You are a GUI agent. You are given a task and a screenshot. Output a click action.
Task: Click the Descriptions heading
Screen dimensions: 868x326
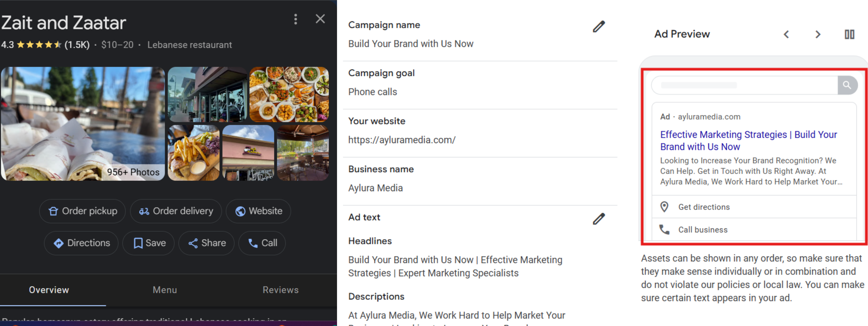[x=376, y=296]
